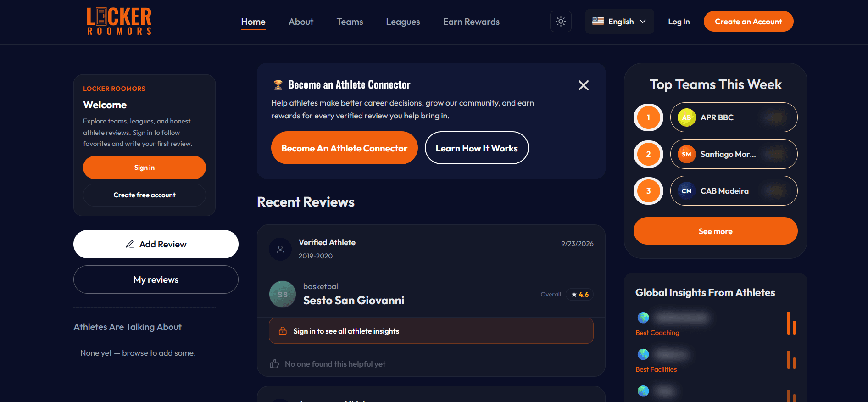
Task: Click the Sesto San Giovanni team name
Action: click(x=354, y=301)
